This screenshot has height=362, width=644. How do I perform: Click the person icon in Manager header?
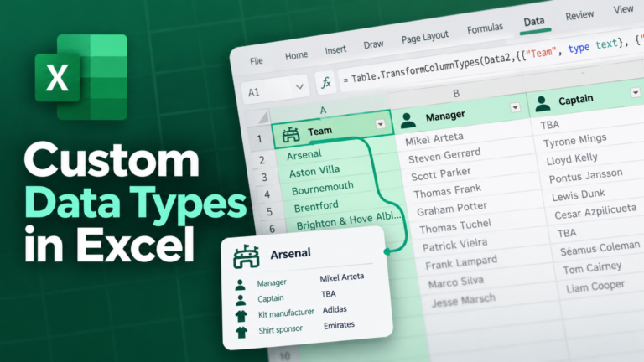coord(408,121)
